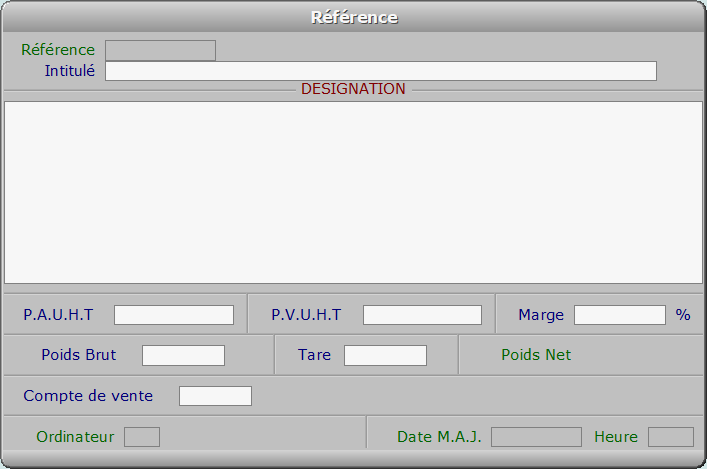Click the Date M.A.J. field
The width and height of the screenshot is (707, 469).
(536, 437)
